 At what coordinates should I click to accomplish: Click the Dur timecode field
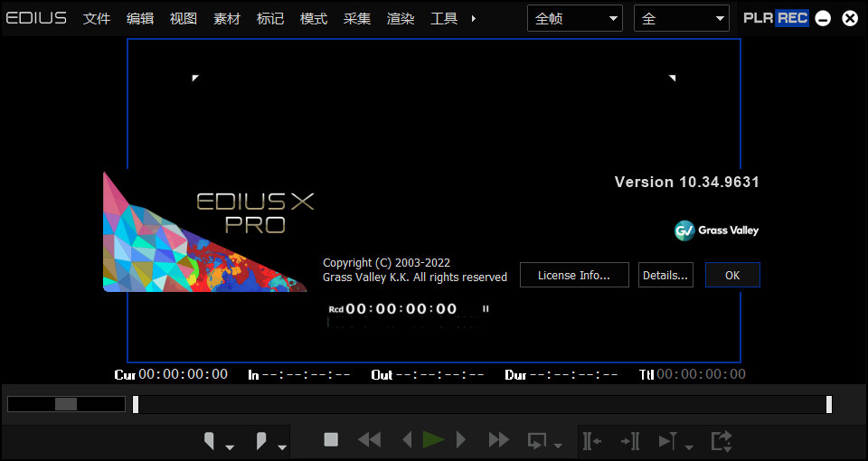click(561, 374)
